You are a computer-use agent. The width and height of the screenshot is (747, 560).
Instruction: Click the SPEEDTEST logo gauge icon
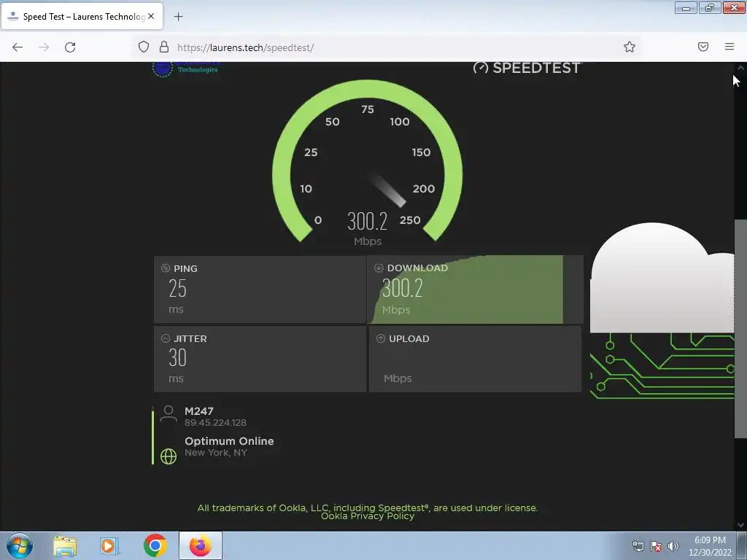tap(480, 68)
